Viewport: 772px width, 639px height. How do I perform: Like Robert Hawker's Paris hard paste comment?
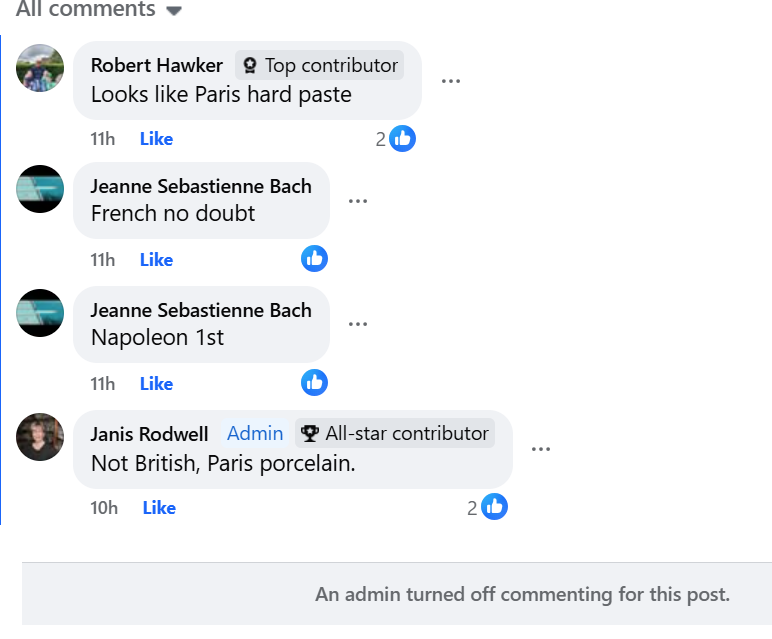[x=156, y=139]
